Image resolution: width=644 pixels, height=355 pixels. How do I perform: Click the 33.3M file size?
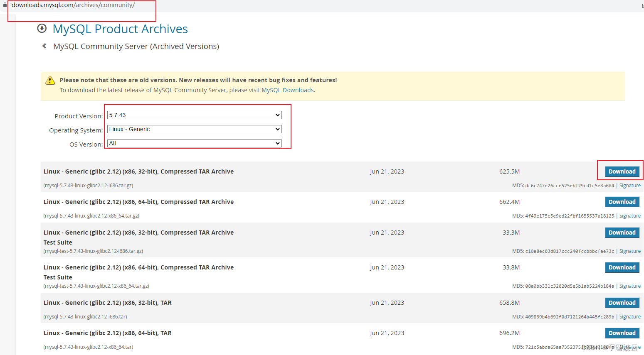[x=511, y=233]
